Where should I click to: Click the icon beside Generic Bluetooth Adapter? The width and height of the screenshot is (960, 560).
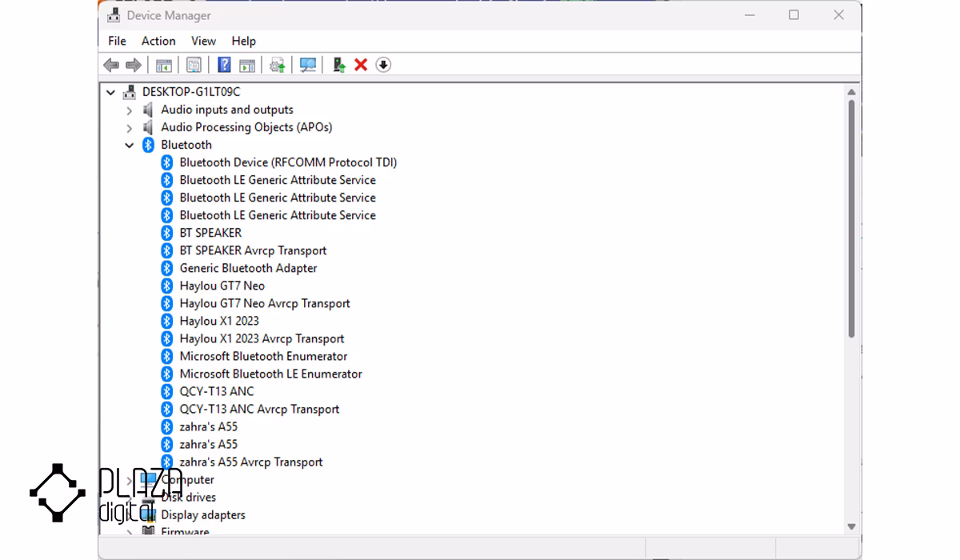coord(167,268)
